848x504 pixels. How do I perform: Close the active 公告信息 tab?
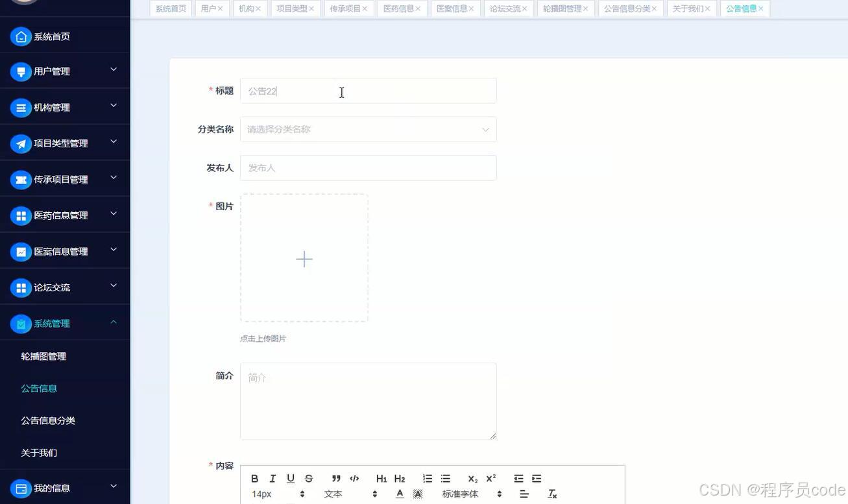click(x=761, y=8)
